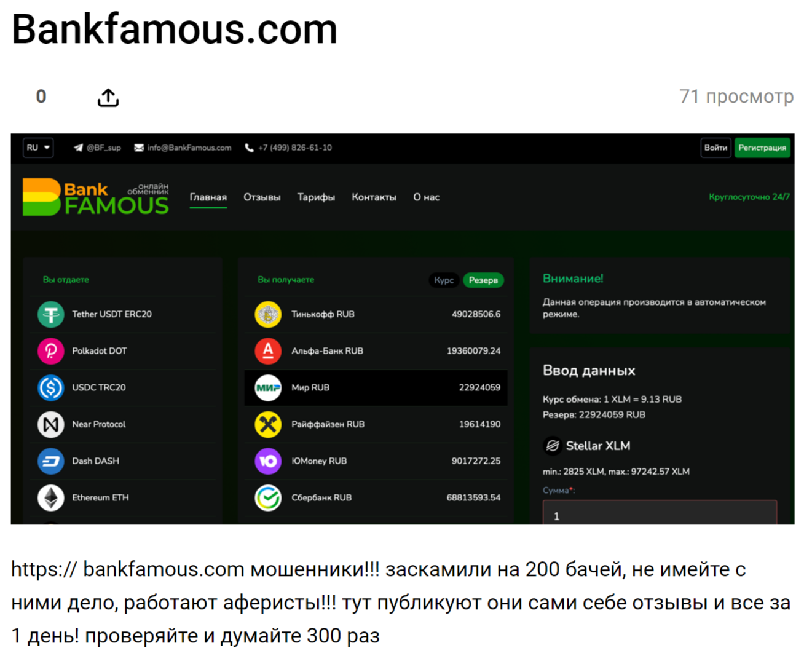The width and height of the screenshot is (812, 672).
Task: Click the Ethereum ETH label
Action: click(x=101, y=498)
